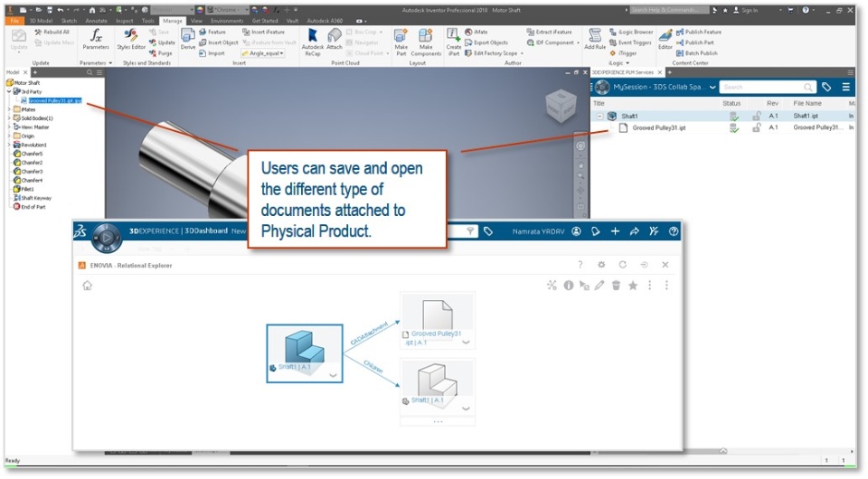Image resolution: width=868 pixels, height=479 pixels.
Task: Click Rebuild All
Action: pyautogui.click(x=52, y=32)
